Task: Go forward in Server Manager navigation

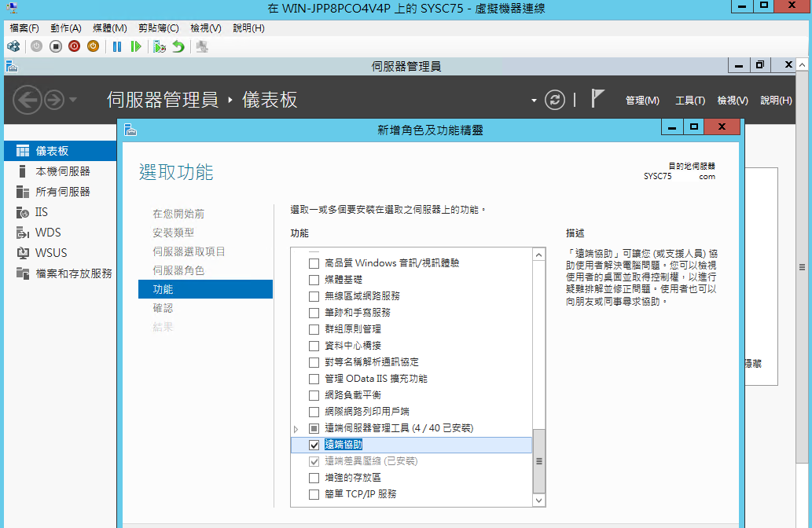Action: (x=54, y=99)
